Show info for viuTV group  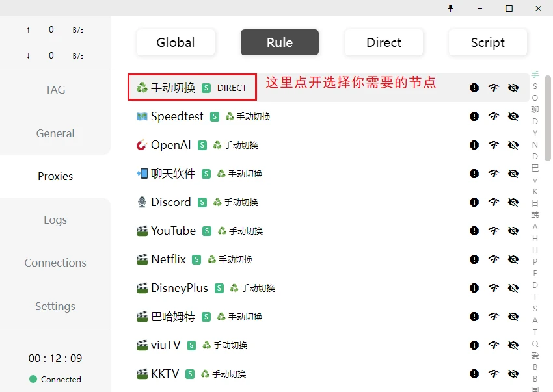[x=474, y=345]
